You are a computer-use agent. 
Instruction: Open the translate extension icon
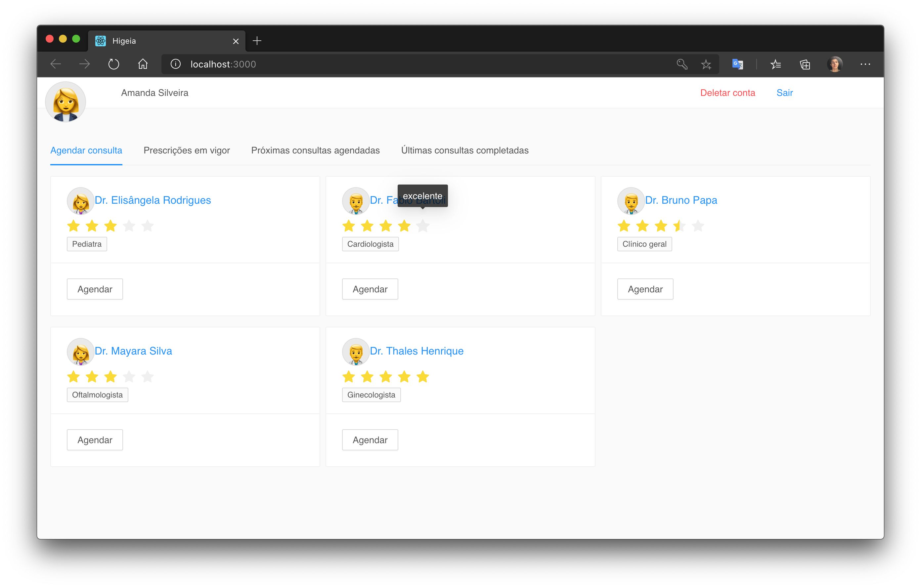737,64
